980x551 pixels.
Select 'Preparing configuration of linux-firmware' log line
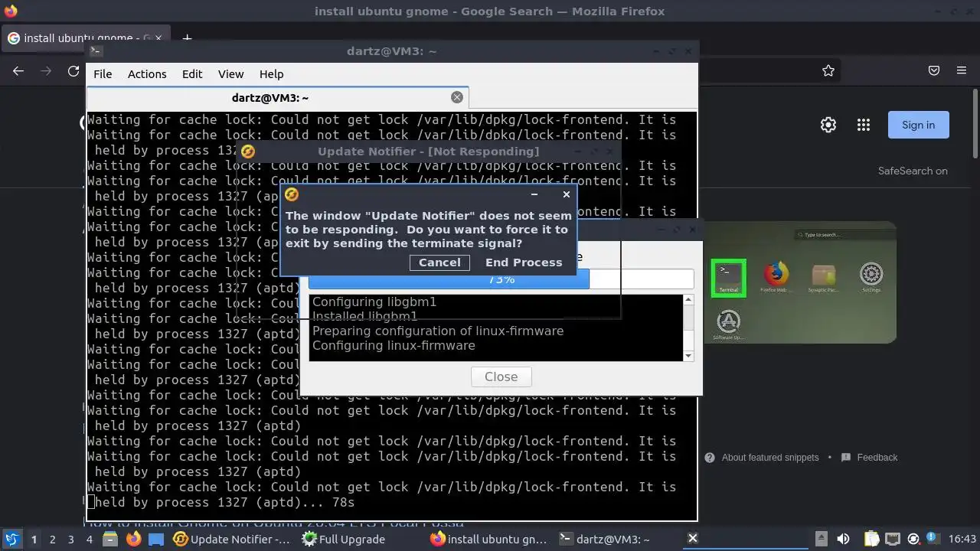(438, 331)
